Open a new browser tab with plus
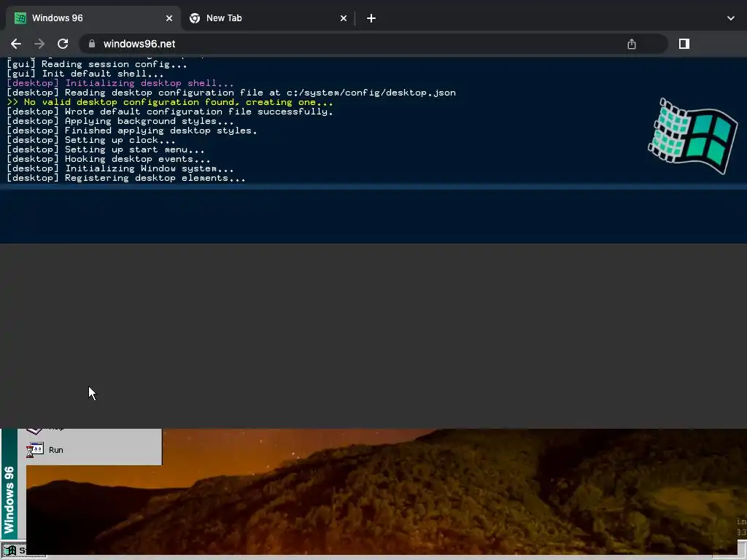 [x=371, y=18]
